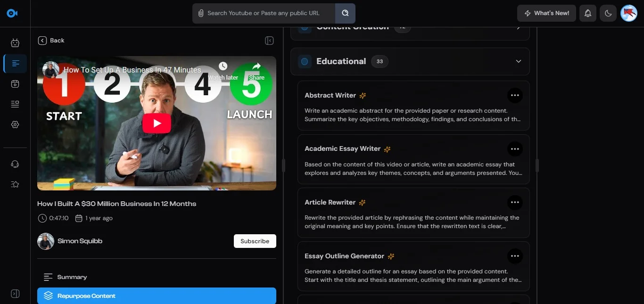Click the headset support icon
Screen dimensions: 644x304
click(x=15, y=164)
